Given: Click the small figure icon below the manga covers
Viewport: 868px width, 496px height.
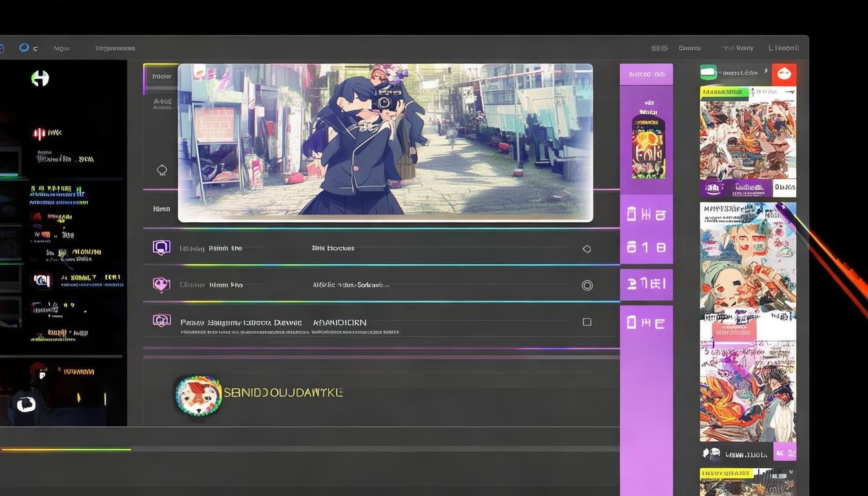Looking at the screenshot, I should click(711, 454).
